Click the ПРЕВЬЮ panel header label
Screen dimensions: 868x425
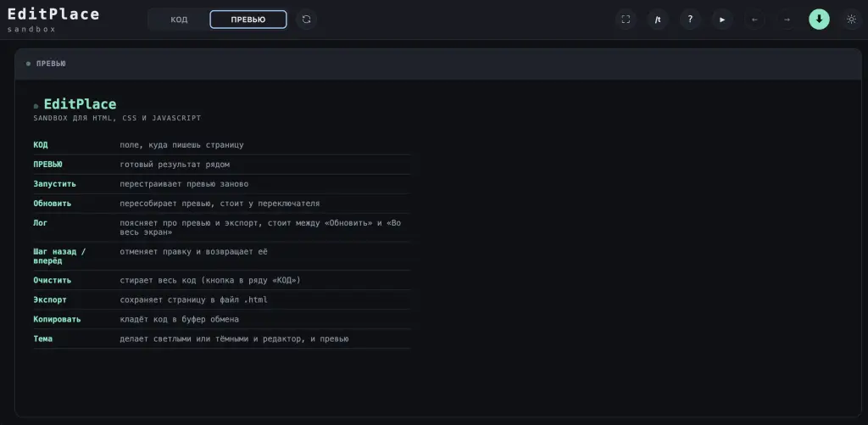coord(51,64)
